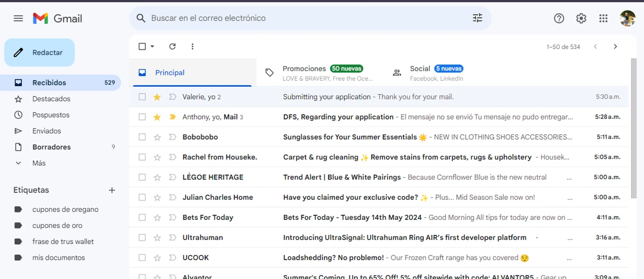This screenshot has height=279, width=644.
Task: Open the select-all dropdown arrow
Action: click(152, 46)
